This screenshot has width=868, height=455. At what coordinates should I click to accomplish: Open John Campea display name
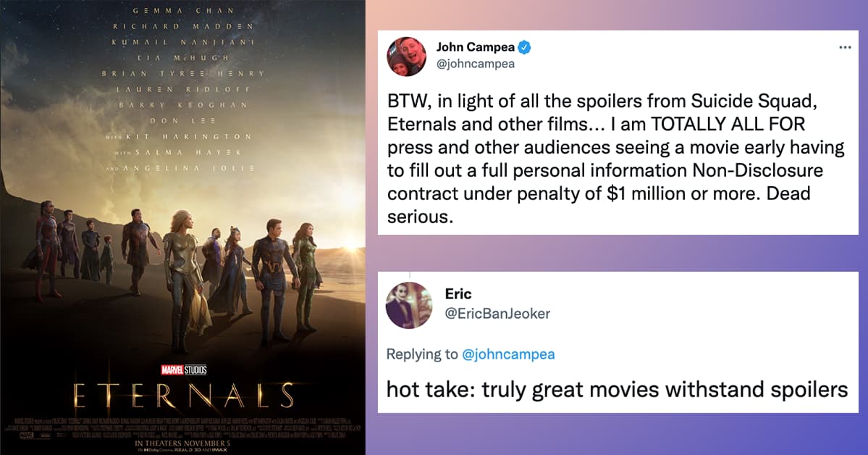click(x=476, y=47)
